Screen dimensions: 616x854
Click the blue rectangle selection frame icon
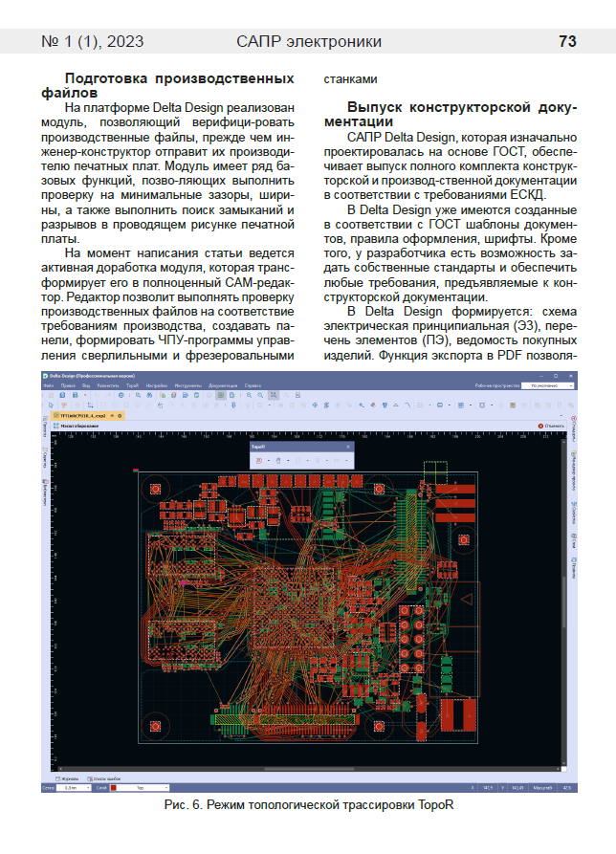point(91,405)
